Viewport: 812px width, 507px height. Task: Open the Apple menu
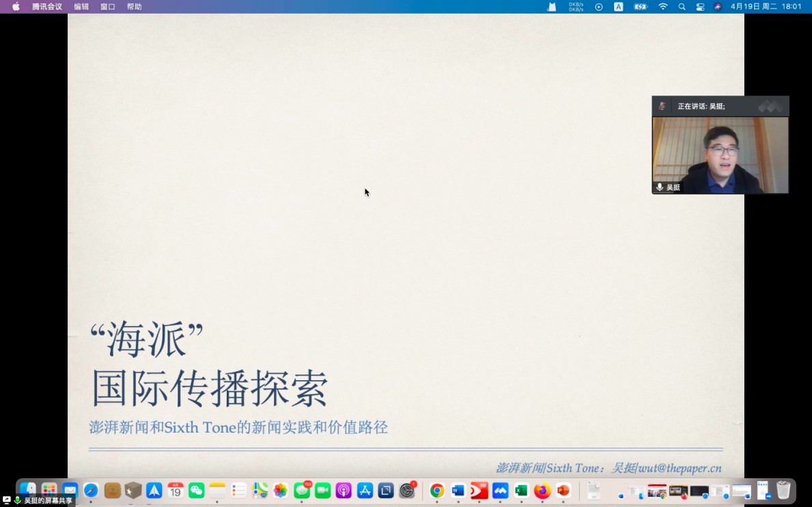coord(16,7)
